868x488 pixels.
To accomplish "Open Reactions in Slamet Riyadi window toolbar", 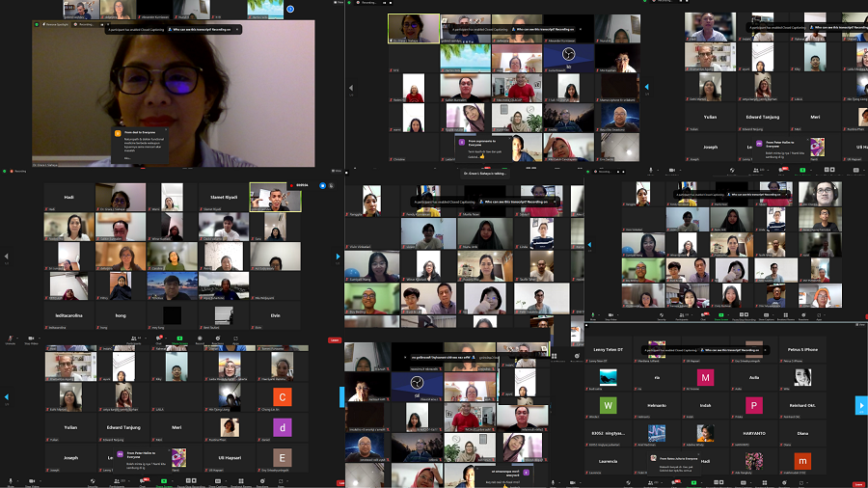I will (218, 339).
